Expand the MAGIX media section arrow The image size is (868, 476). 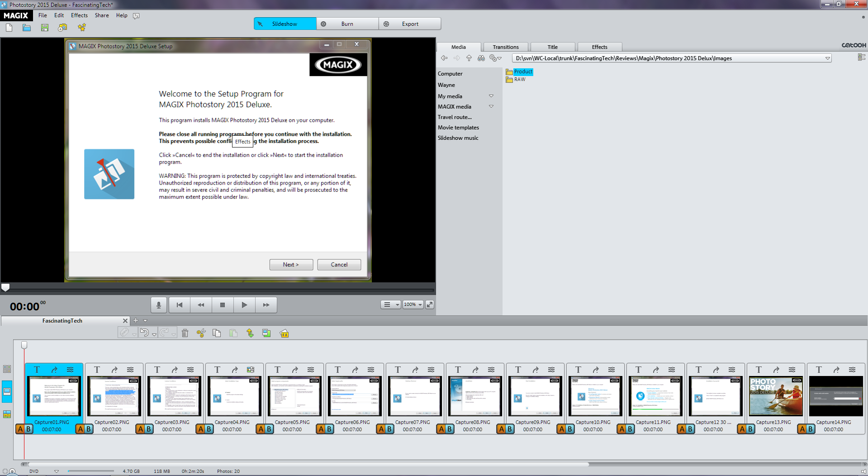[491, 106]
